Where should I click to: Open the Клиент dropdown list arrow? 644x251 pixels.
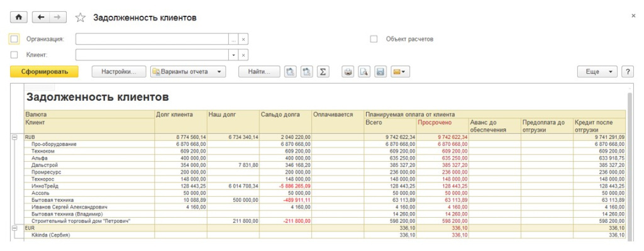point(233,55)
